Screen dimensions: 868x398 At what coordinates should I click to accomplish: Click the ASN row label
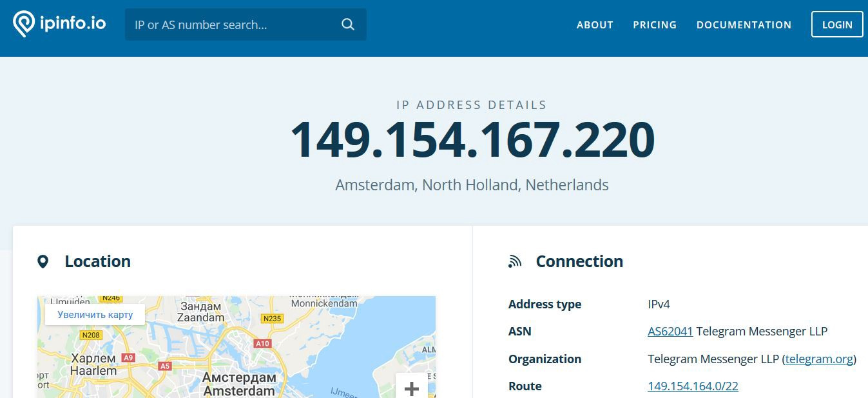(519, 332)
